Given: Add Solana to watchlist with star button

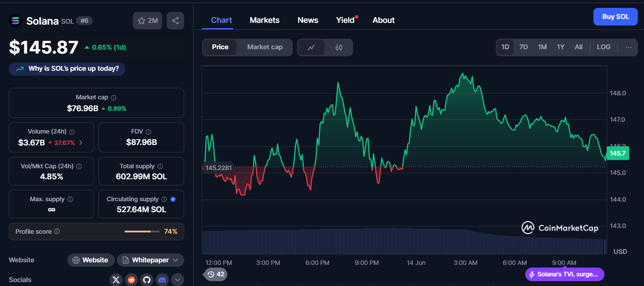Looking at the screenshot, I should 148,21.
